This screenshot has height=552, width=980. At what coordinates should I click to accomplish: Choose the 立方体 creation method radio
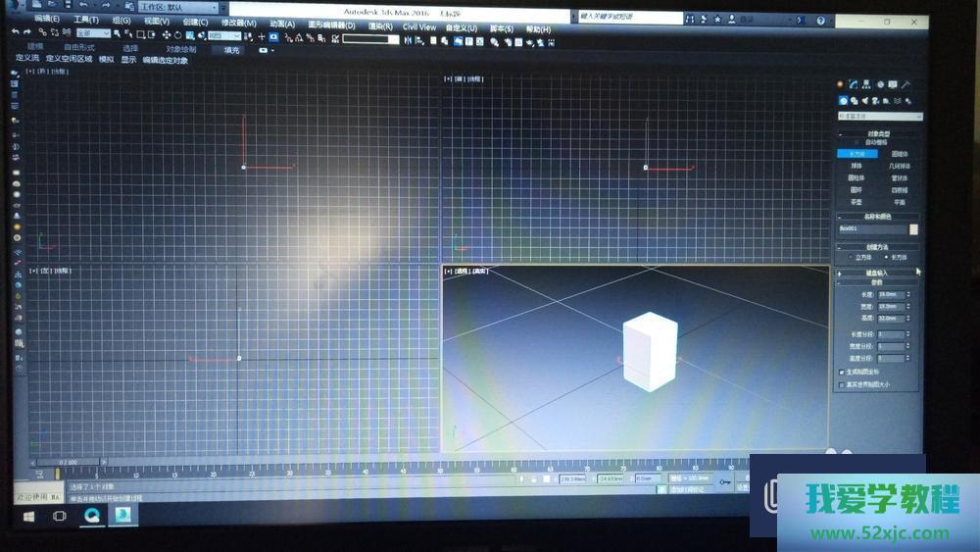(851, 257)
